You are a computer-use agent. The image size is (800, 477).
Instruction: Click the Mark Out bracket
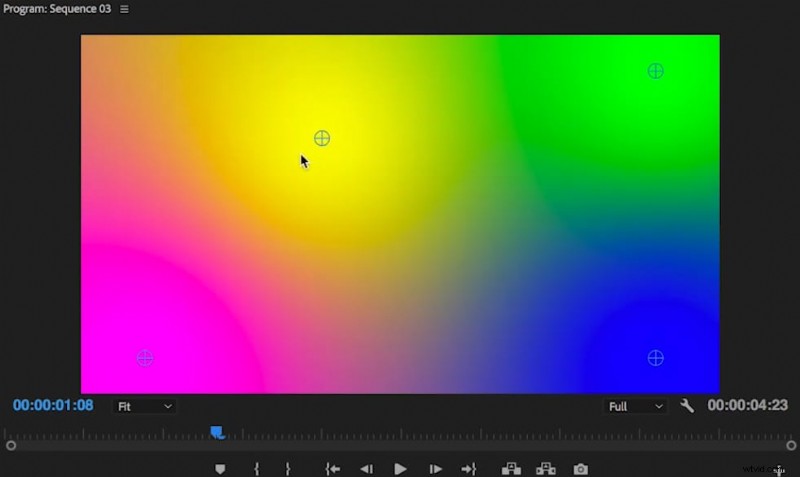click(288, 469)
